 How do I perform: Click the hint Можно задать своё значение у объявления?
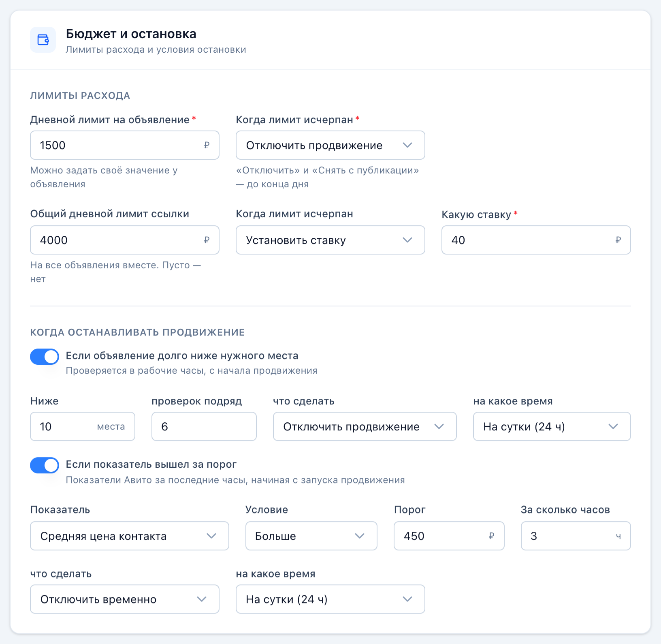click(x=104, y=177)
